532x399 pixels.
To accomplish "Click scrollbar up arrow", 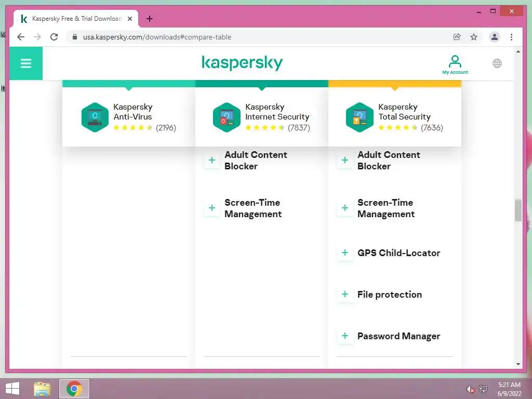I will click(518, 51).
